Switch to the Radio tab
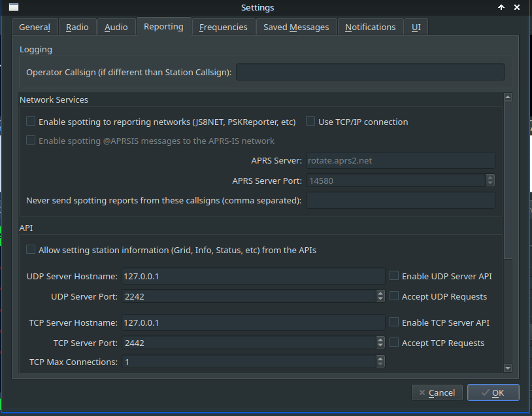The height and width of the screenshot is (416, 532). coord(78,27)
